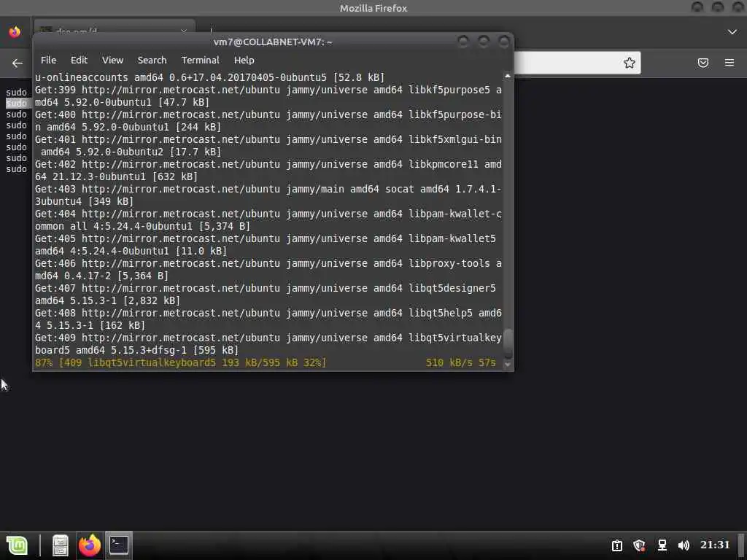Open the update manager tray icon
747x560 pixels.
[617, 545]
